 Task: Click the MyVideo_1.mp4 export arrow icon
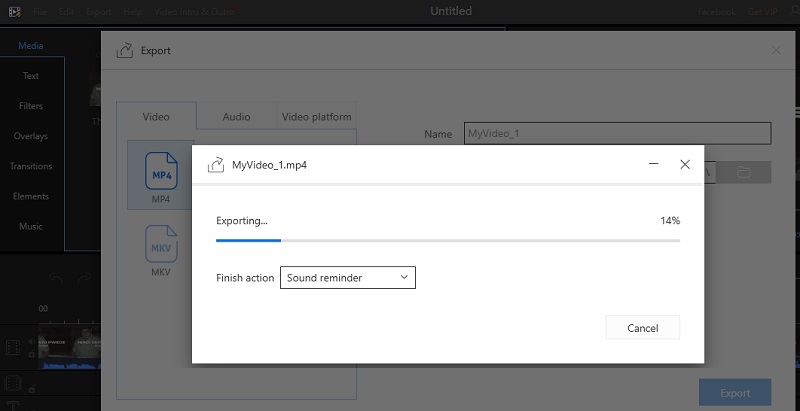tap(216, 165)
